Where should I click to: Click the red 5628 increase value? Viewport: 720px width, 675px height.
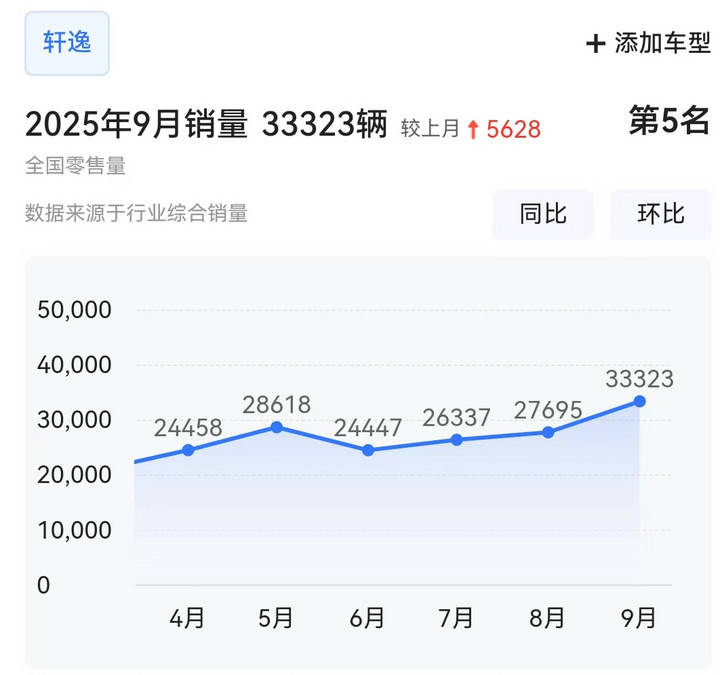(513, 129)
